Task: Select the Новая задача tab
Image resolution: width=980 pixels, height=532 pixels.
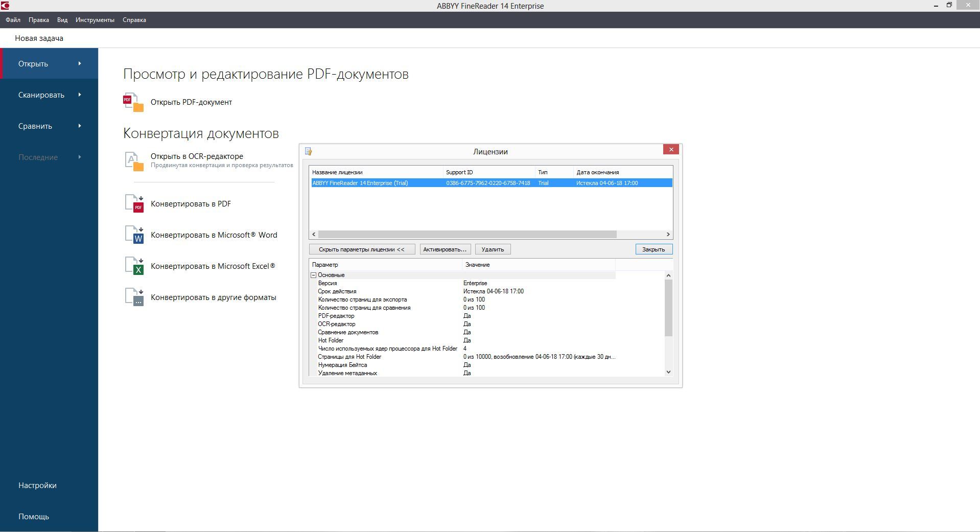Action: pyautogui.click(x=39, y=38)
